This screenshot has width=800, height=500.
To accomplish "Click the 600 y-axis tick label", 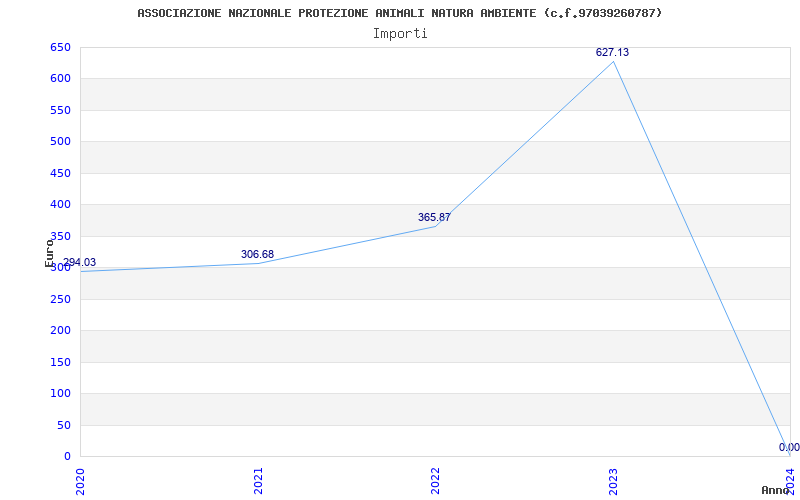I will tap(60, 79).
